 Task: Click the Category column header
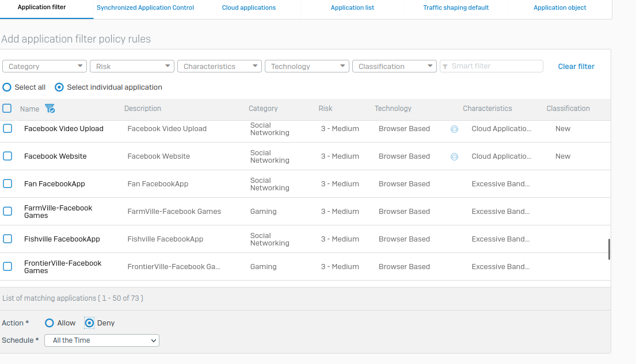click(263, 109)
